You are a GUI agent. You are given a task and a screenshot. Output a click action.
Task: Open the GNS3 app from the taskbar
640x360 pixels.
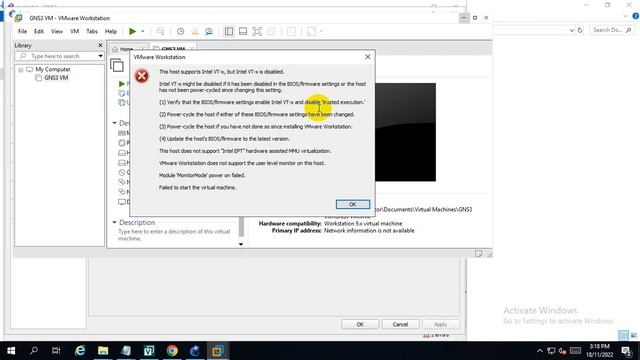(x=195, y=351)
